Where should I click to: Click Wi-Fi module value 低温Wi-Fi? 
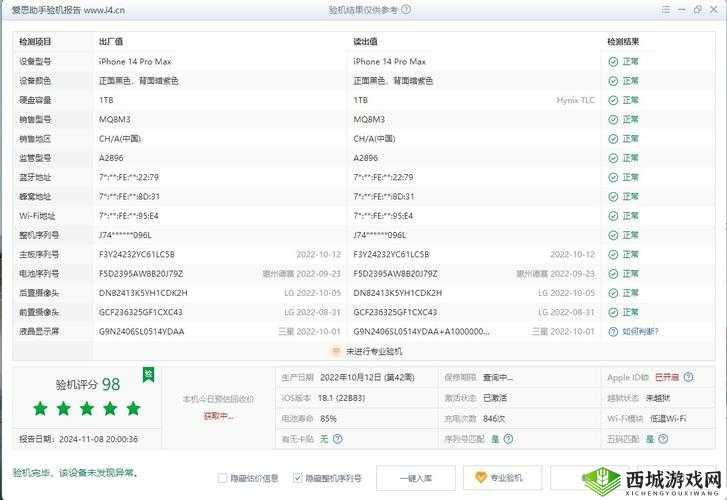(x=668, y=419)
